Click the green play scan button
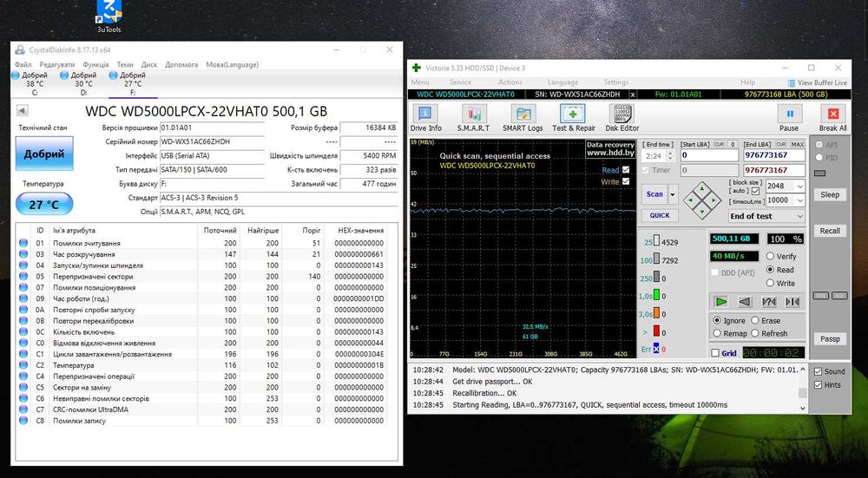This screenshot has width=868, height=478. point(720,302)
